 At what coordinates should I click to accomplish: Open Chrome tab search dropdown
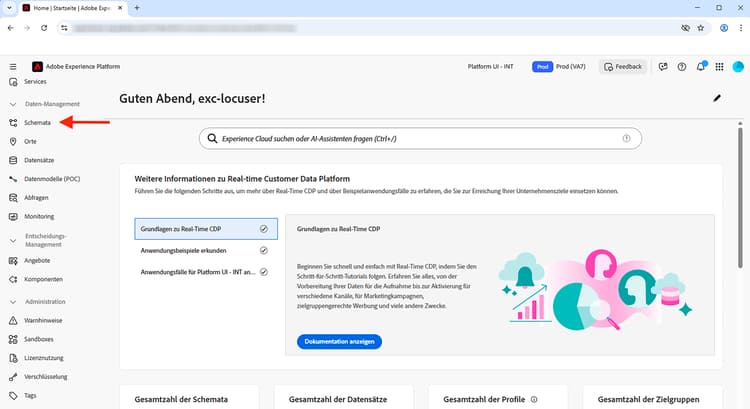9,8
